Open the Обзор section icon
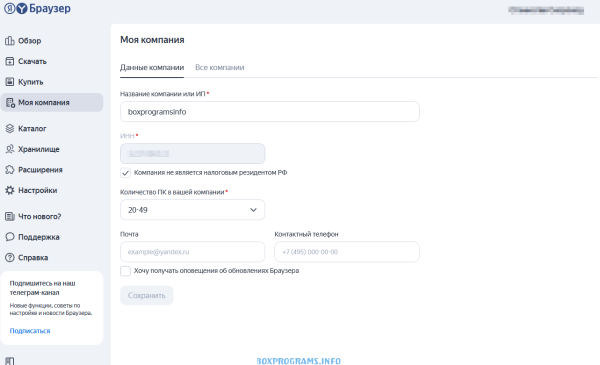The height and width of the screenshot is (365, 600). [x=10, y=41]
